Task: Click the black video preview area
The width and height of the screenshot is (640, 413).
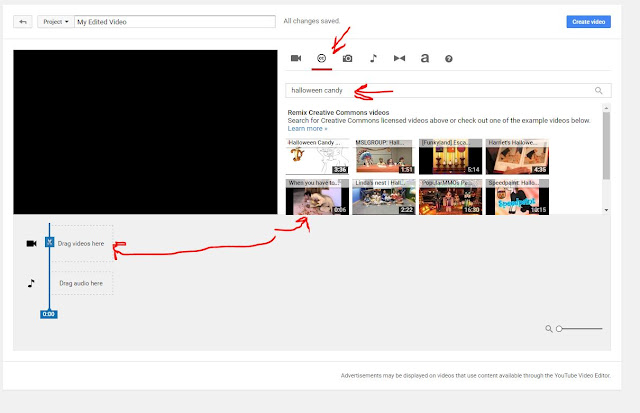Action: point(145,132)
